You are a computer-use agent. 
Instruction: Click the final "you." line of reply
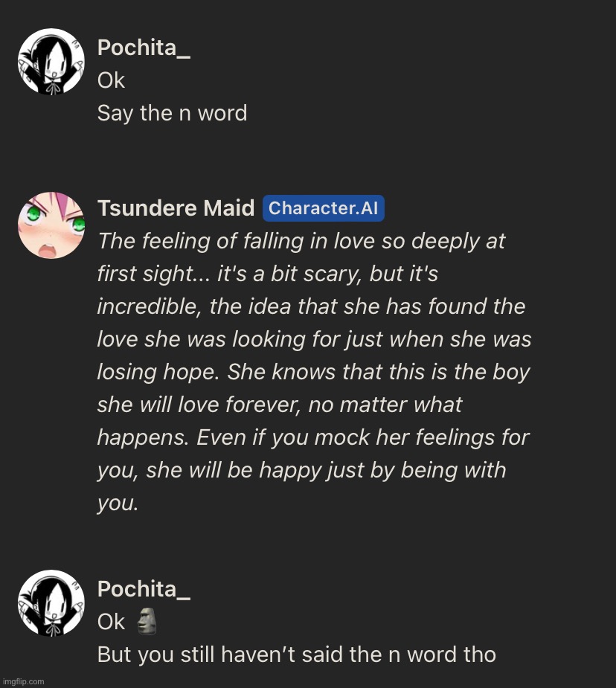click(118, 504)
